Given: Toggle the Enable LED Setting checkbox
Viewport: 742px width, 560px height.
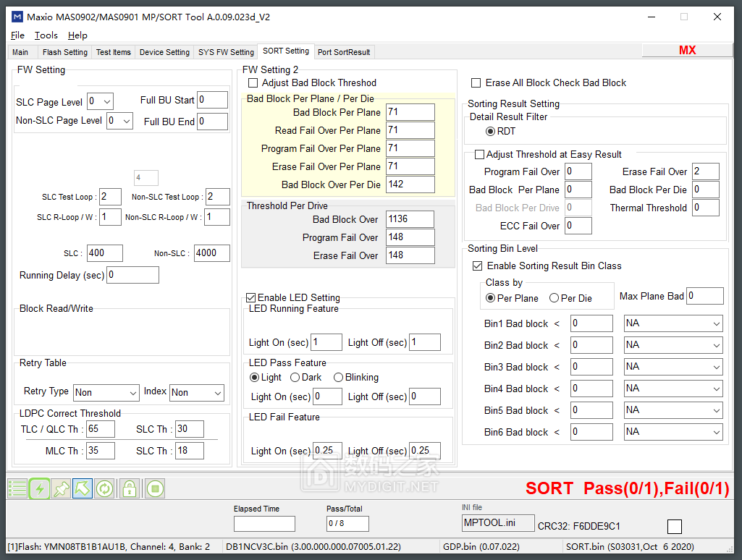Looking at the screenshot, I should (x=250, y=297).
